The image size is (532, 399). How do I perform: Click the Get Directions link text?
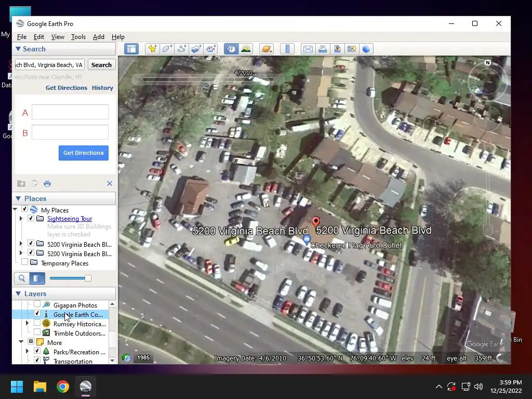point(66,88)
